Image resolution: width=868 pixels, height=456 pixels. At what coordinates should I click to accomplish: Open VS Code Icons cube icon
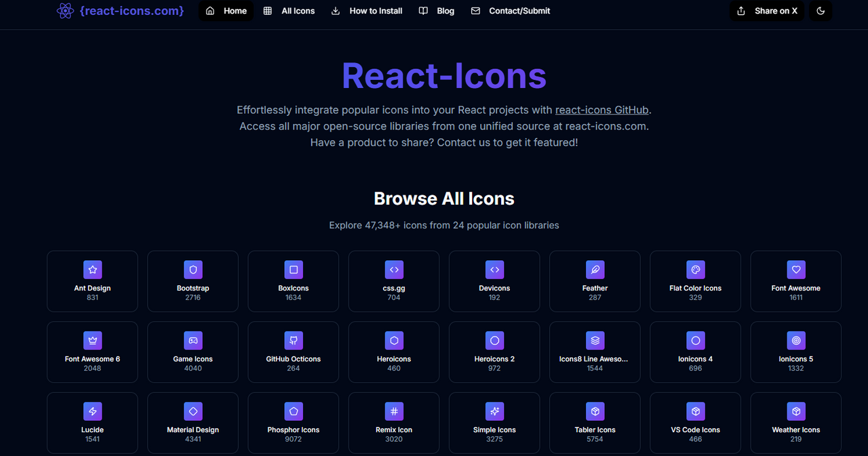695,411
